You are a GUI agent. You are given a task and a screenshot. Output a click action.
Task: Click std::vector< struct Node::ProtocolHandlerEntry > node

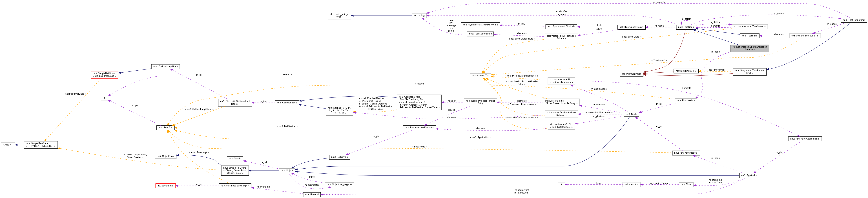(x=561, y=102)
